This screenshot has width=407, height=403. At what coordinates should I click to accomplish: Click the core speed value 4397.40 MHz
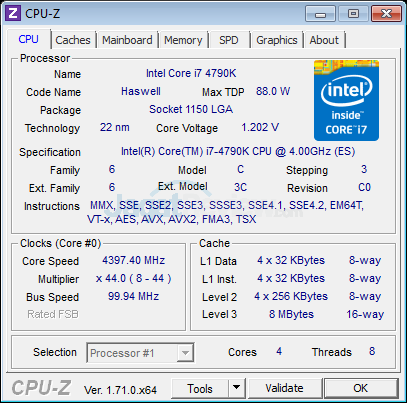[x=133, y=260]
